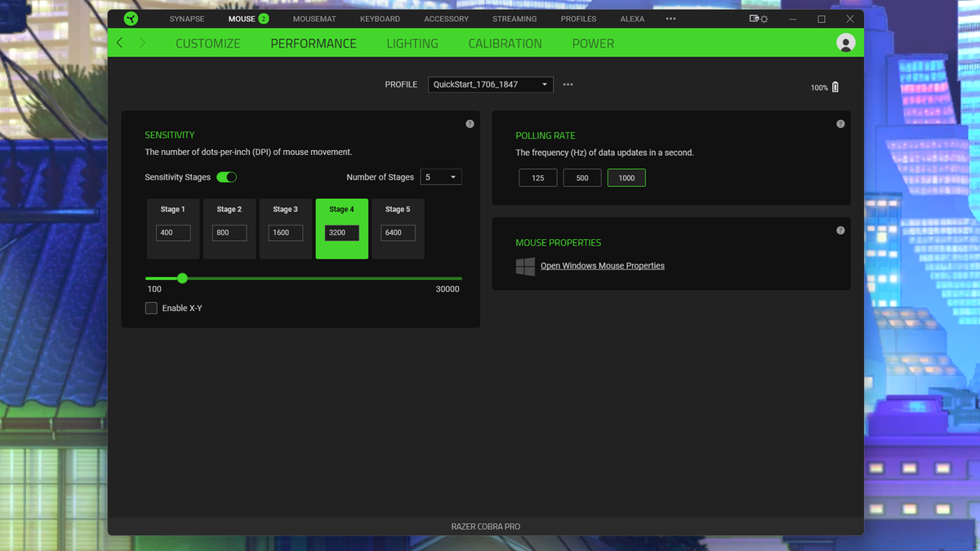Open the battery settings icon in title bar
The height and width of the screenshot is (551, 980).
759,19
